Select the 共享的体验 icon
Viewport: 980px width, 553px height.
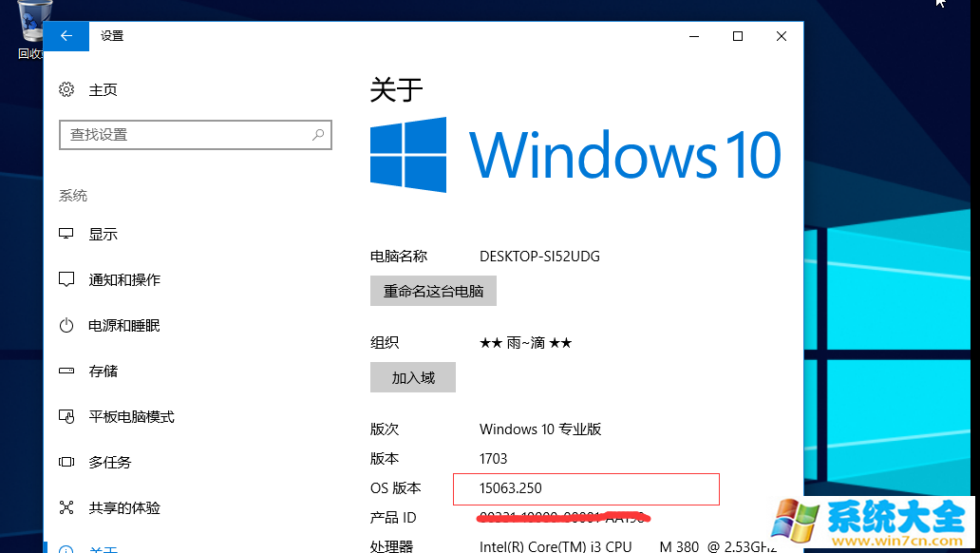[66, 507]
